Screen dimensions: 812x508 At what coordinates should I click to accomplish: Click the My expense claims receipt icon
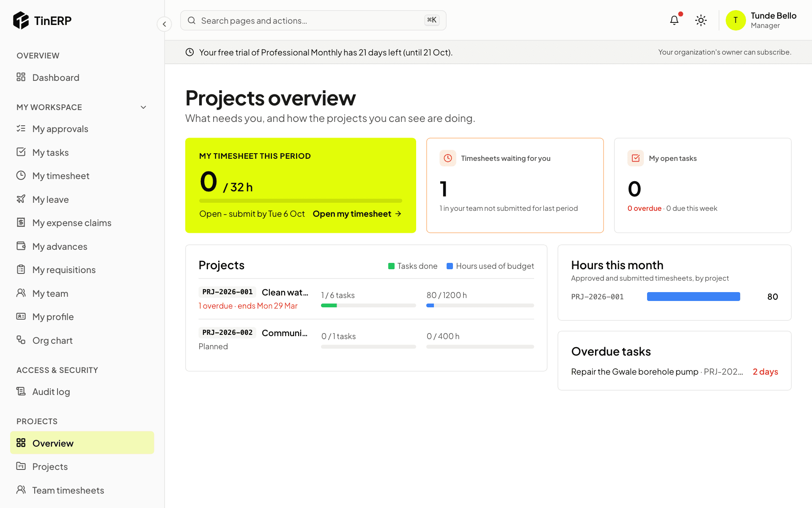click(21, 222)
